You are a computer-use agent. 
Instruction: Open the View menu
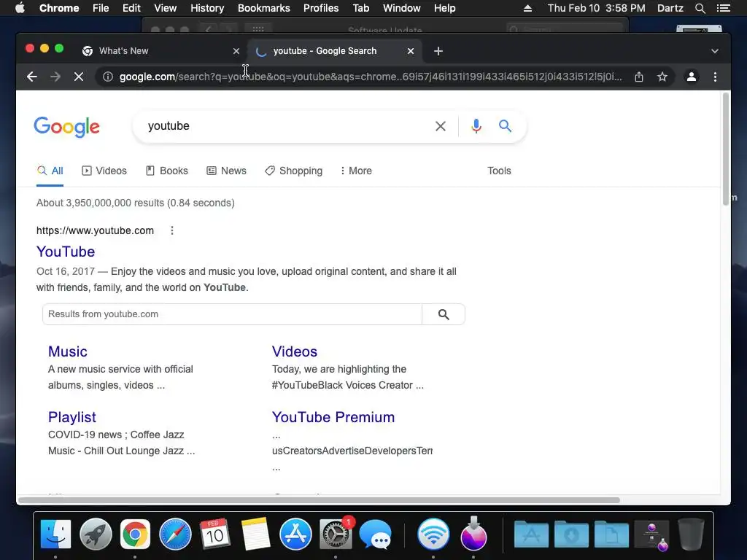coord(166,8)
